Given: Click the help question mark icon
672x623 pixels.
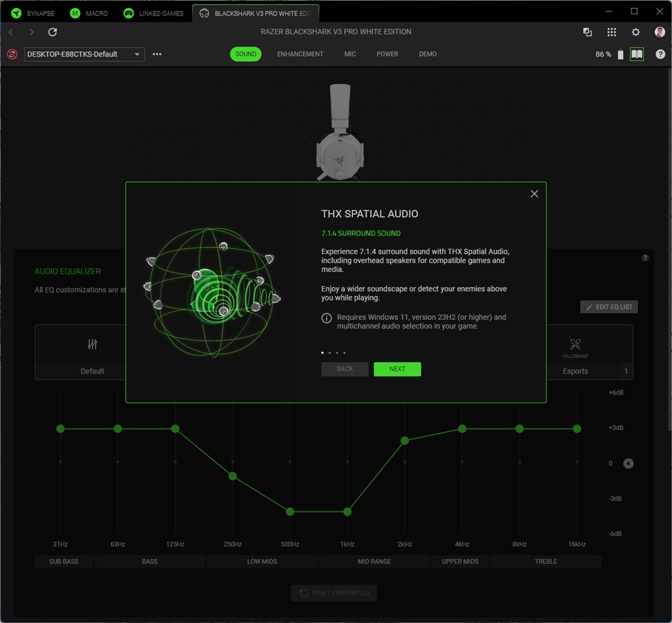Looking at the screenshot, I should tap(660, 54).
